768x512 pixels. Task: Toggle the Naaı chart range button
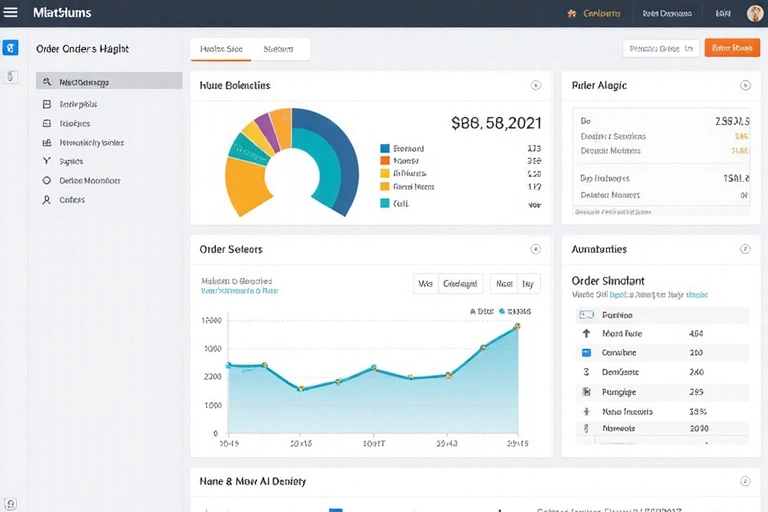point(504,284)
